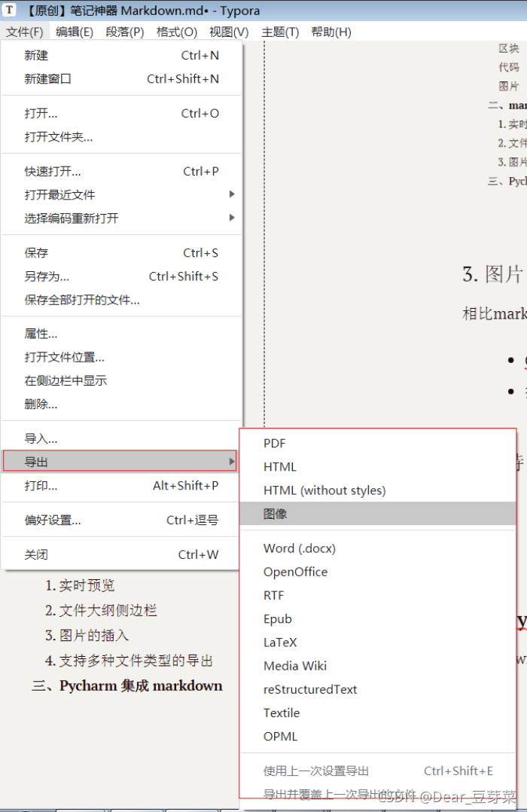Open the 编辑(E) menu
Screen dimensions: 527x812
click(75, 32)
